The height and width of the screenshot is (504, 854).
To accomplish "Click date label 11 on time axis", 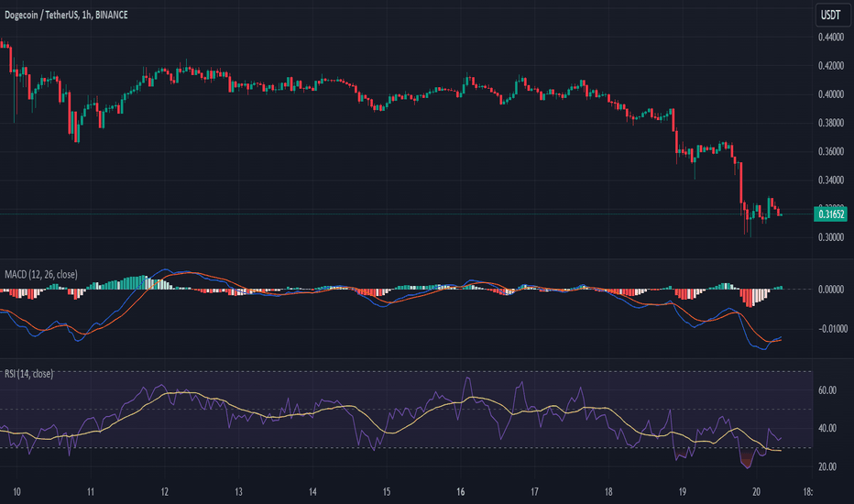I will (x=91, y=492).
